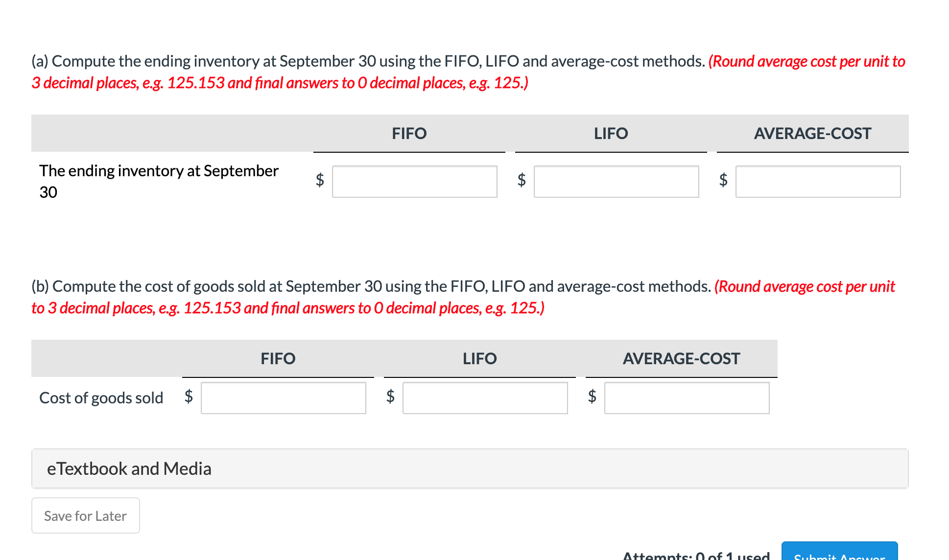Select the FIFO column header in part (a)
Image resolution: width=949 pixels, height=560 pixels.
pyautogui.click(x=409, y=133)
